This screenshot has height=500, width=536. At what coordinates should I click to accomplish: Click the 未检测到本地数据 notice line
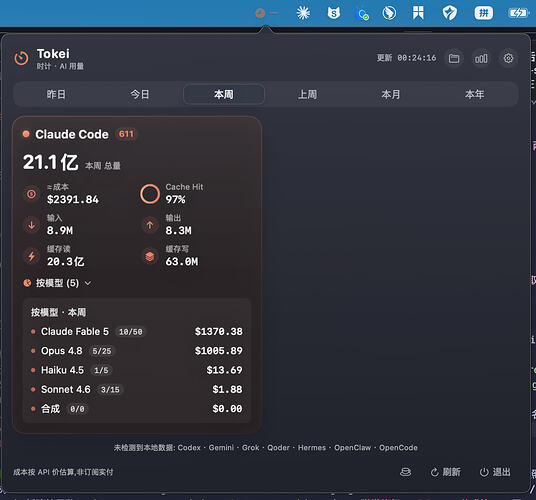tap(266, 448)
